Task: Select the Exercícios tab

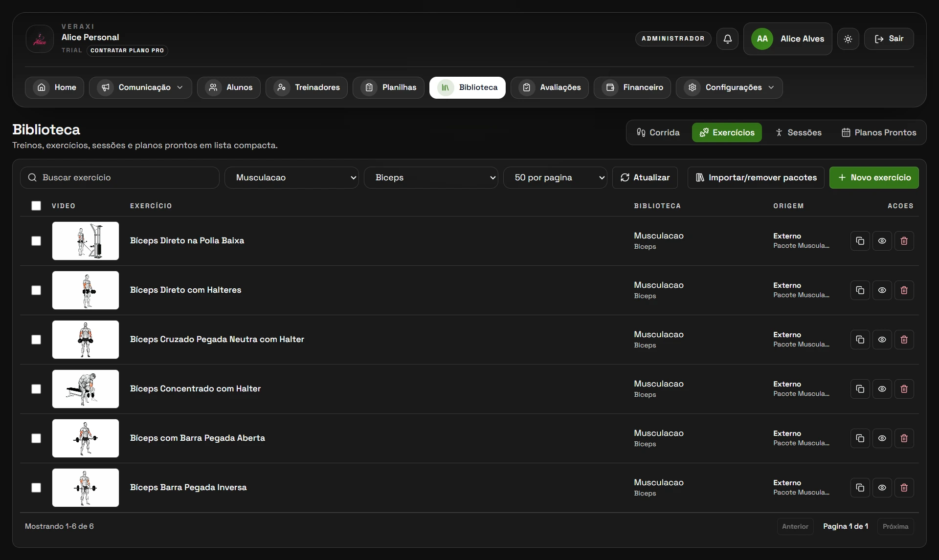Action: [727, 132]
